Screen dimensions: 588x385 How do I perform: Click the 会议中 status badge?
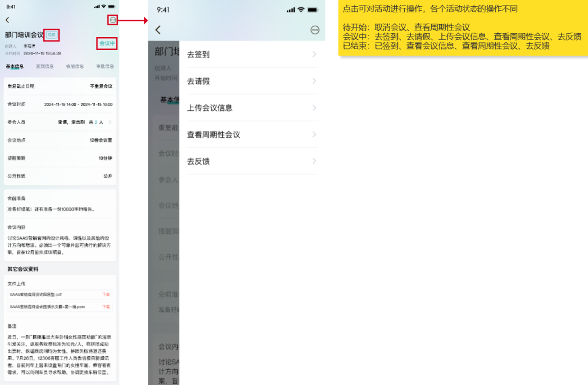point(107,43)
